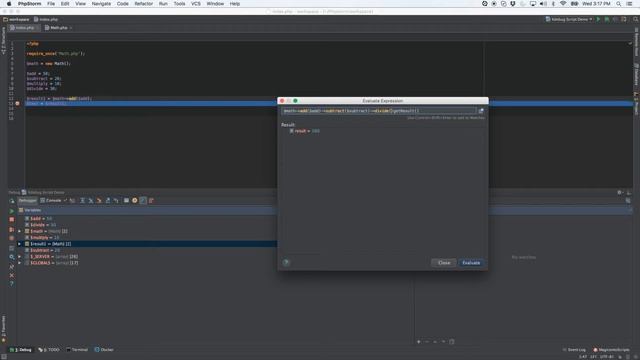Click magnifier settings icon in debug sidebar

[11, 257]
